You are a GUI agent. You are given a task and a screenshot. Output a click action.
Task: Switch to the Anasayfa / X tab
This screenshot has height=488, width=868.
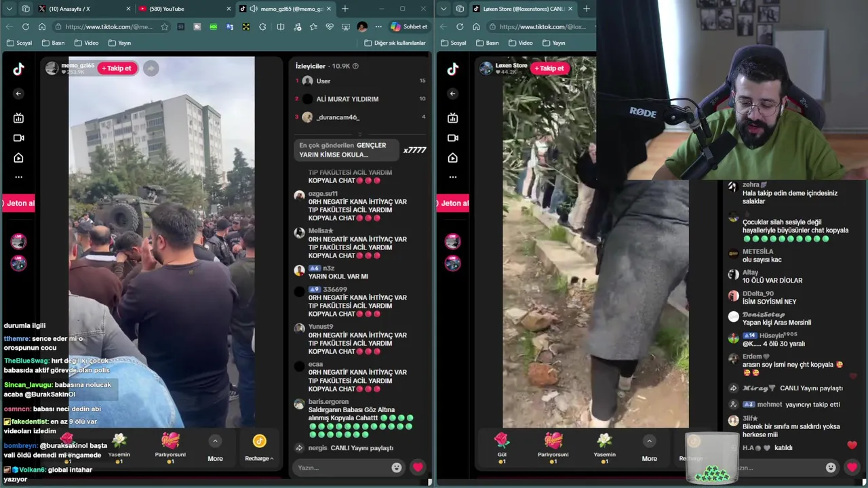pos(83,9)
